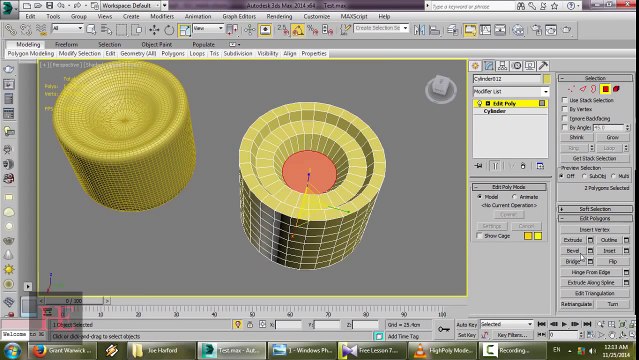Screen dimensions: 639x360
Task: Switch to Freeform ribbon tab
Action: 66,44
